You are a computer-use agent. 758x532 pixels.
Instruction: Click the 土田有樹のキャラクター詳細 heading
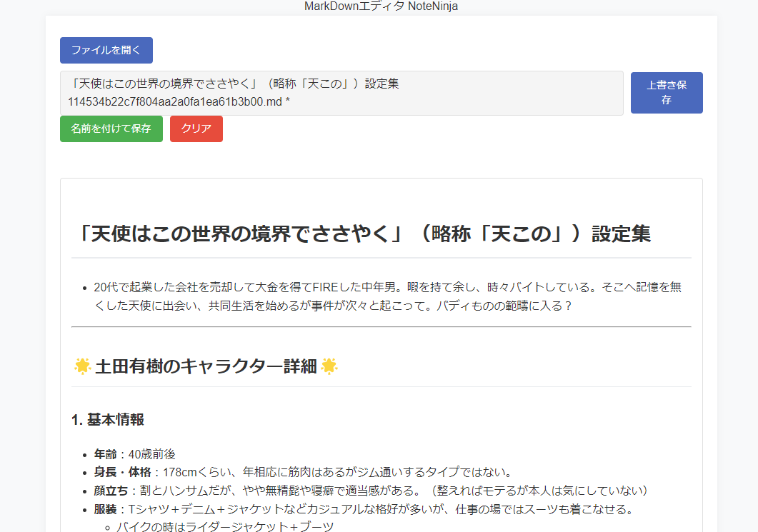(x=206, y=367)
